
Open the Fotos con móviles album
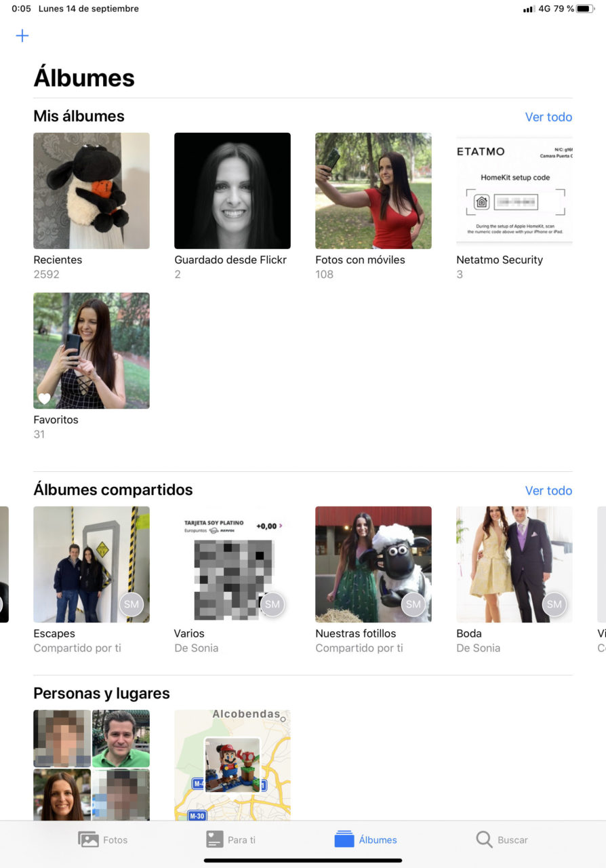(x=373, y=191)
